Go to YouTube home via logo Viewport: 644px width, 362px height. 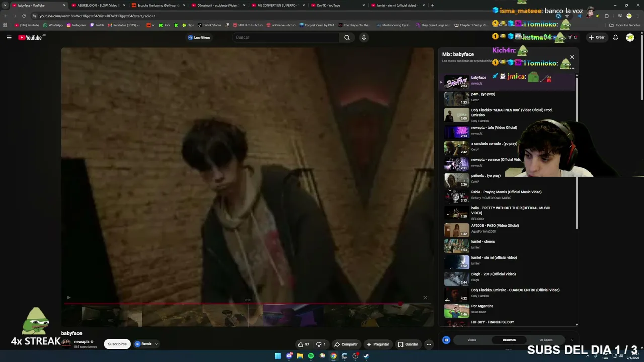point(30,37)
